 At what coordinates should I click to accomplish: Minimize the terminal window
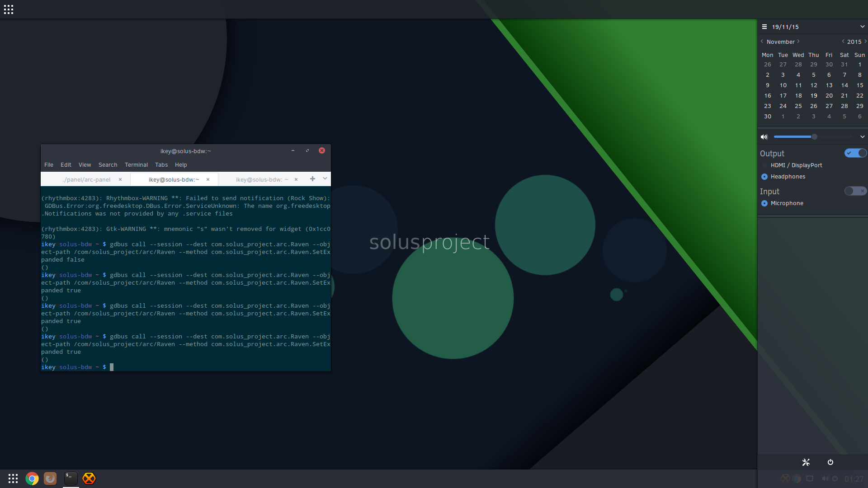293,151
